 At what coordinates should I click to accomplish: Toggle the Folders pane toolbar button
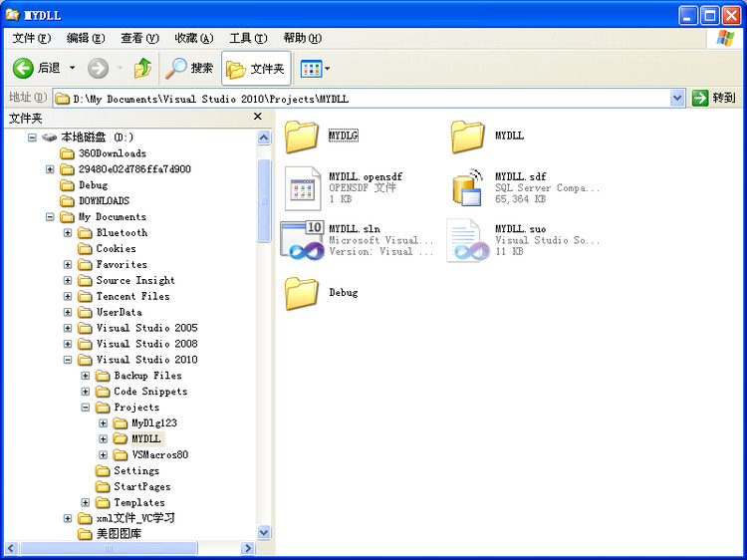(x=256, y=69)
